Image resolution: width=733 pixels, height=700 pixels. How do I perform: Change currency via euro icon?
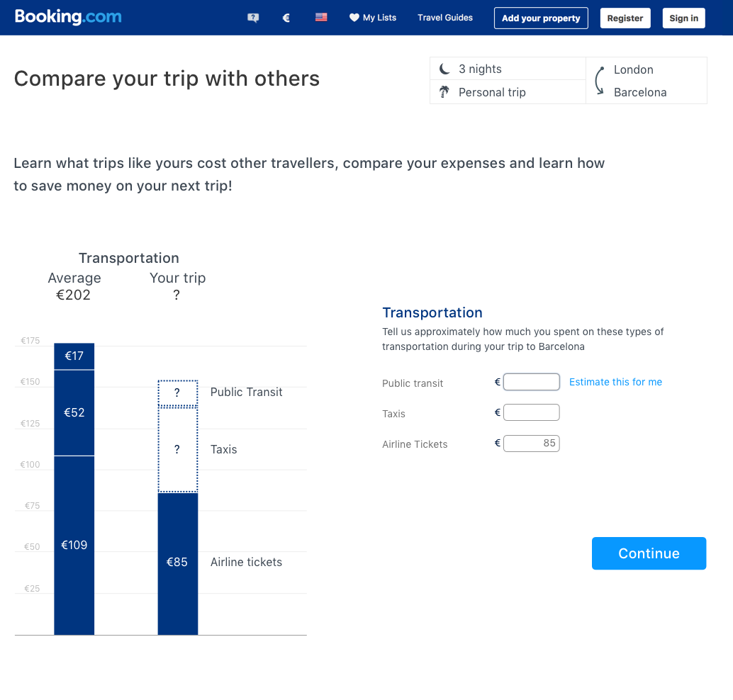tap(286, 18)
